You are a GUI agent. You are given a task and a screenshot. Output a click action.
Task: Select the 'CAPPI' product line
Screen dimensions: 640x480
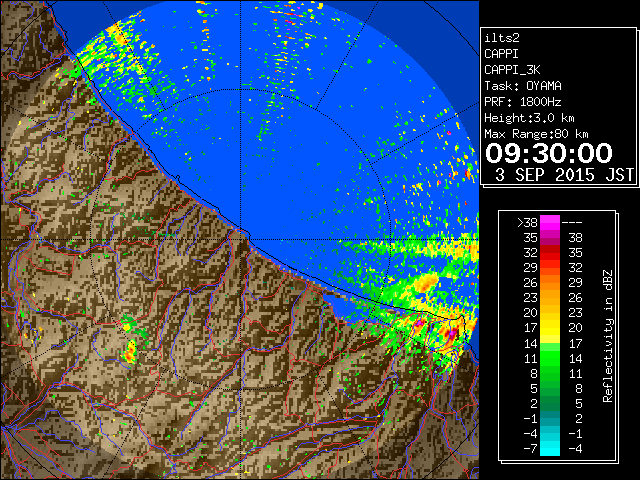coord(501,54)
